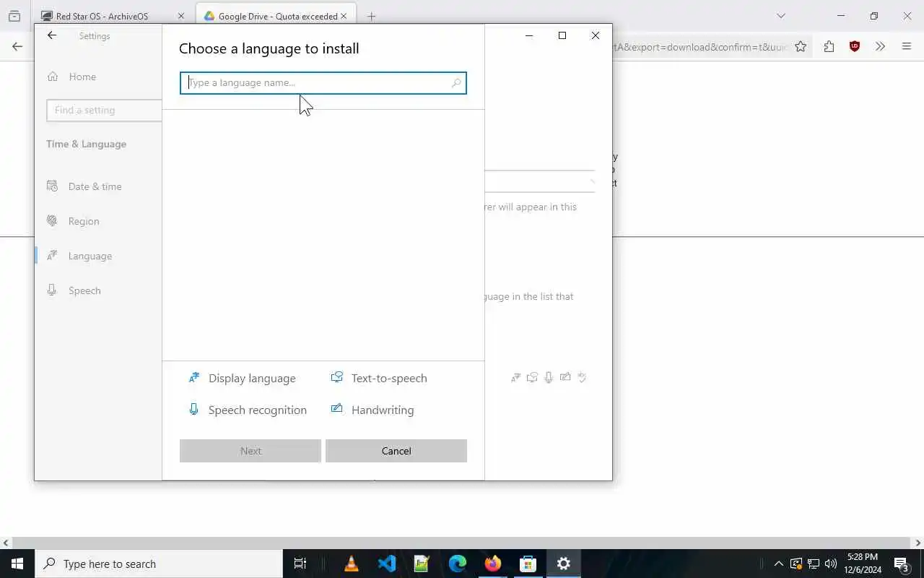Image resolution: width=924 pixels, height=578 pixels.
Task: Open Notepad++ from the taskbar
Action: 422,564
